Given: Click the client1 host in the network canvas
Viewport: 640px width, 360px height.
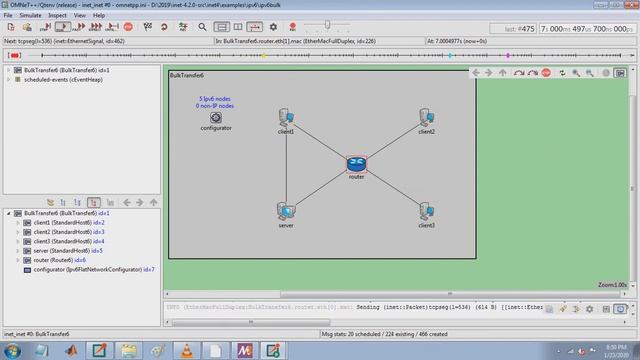Looking at the screenshot, I should [x=286, y=118].
